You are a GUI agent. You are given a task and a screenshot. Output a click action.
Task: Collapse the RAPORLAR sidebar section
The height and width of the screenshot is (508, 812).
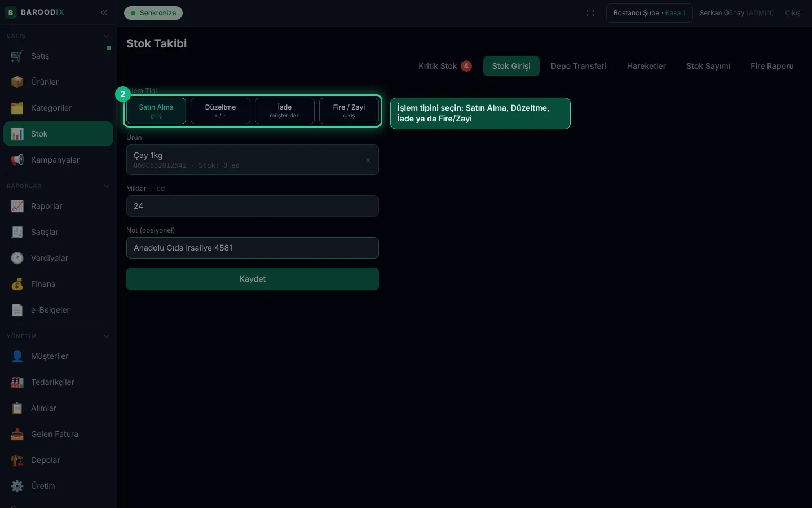pyautogui.click(x=107, y=186)
